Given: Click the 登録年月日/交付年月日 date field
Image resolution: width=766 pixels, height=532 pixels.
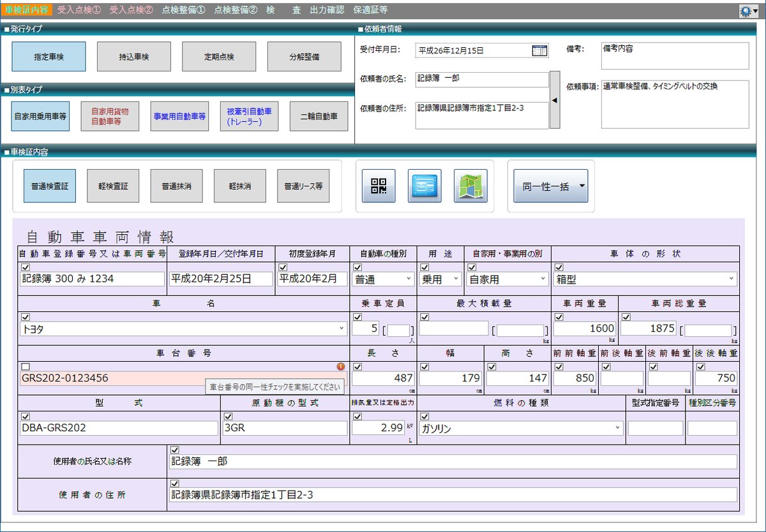Looking at the screenshot, I should [221, 279].
